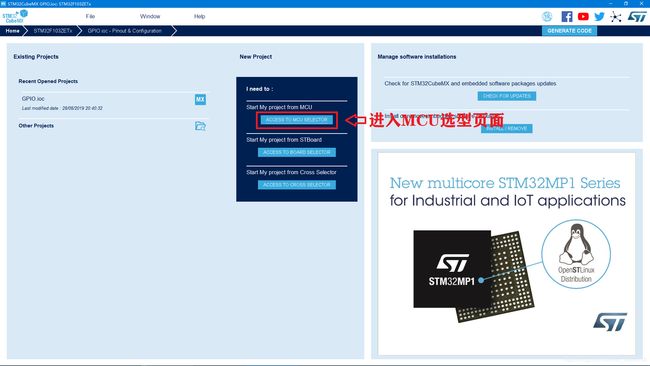
Task: Open the Twitter icon link
Action: click(x=599, y=17)
